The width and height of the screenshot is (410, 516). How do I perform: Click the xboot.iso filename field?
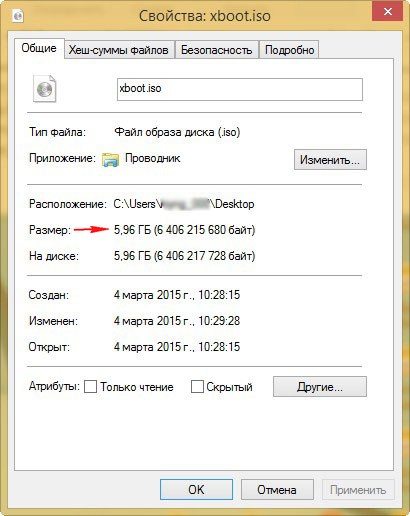(x=240, y=89)
